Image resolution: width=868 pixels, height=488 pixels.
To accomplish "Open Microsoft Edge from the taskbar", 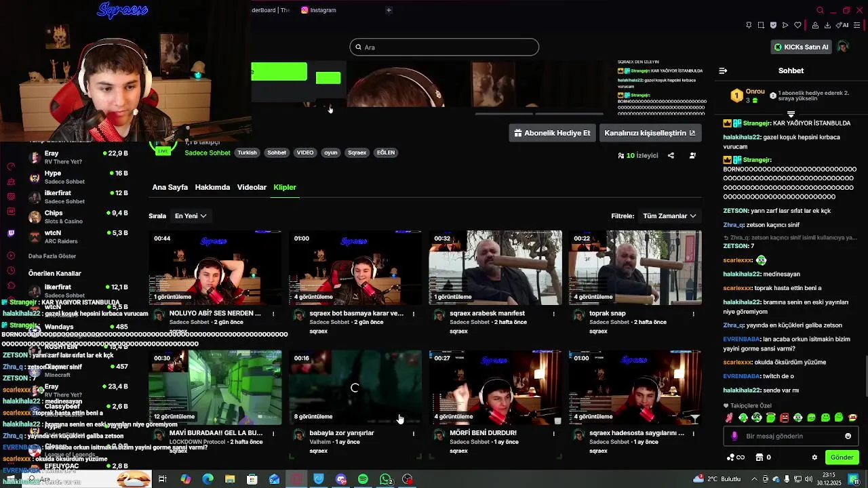I will [x=208, y=479].
